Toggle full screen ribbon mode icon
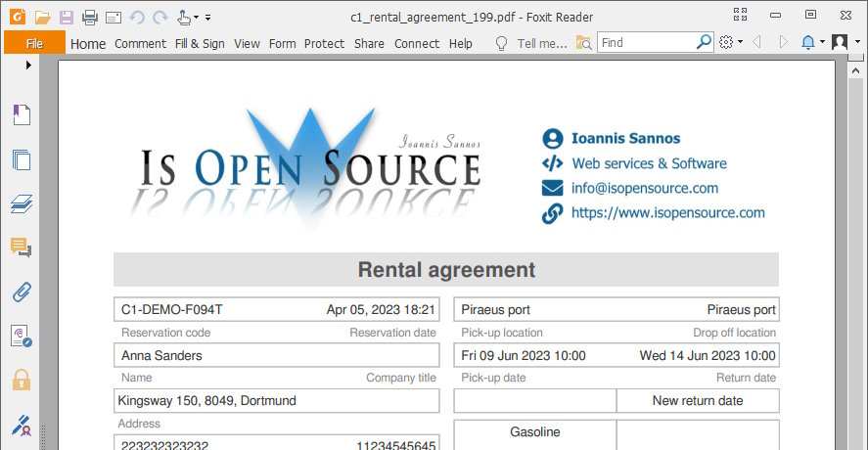Screen dimensions: 868x450 pos(741,15)
